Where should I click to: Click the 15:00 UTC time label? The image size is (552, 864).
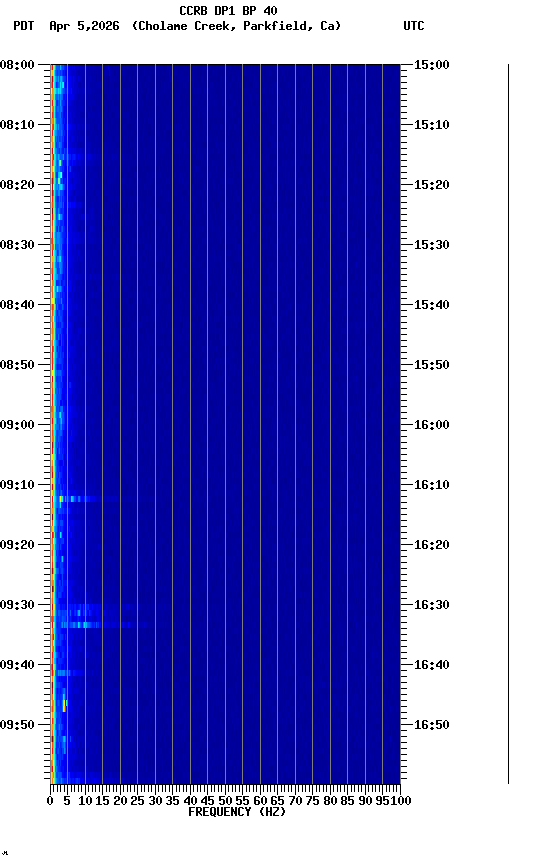[432, 64]
